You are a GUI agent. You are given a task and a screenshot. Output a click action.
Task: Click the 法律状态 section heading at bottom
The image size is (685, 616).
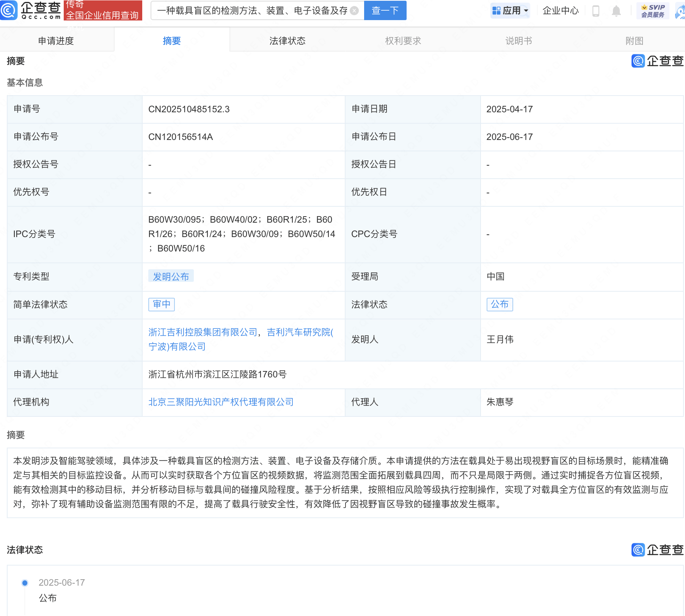coord(25,550)
